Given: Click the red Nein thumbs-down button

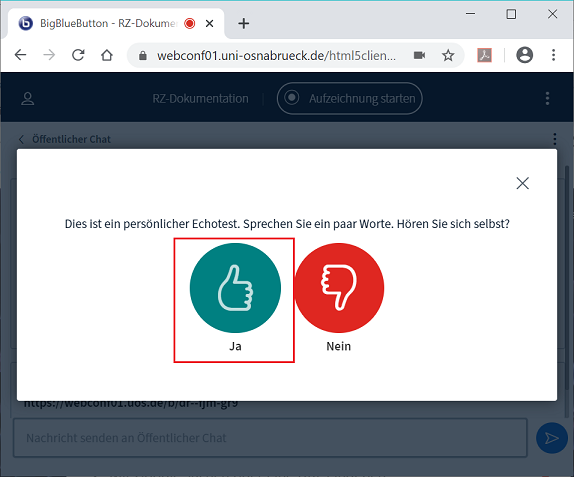Looking at the screenshot, I should (x=339, y=288).
